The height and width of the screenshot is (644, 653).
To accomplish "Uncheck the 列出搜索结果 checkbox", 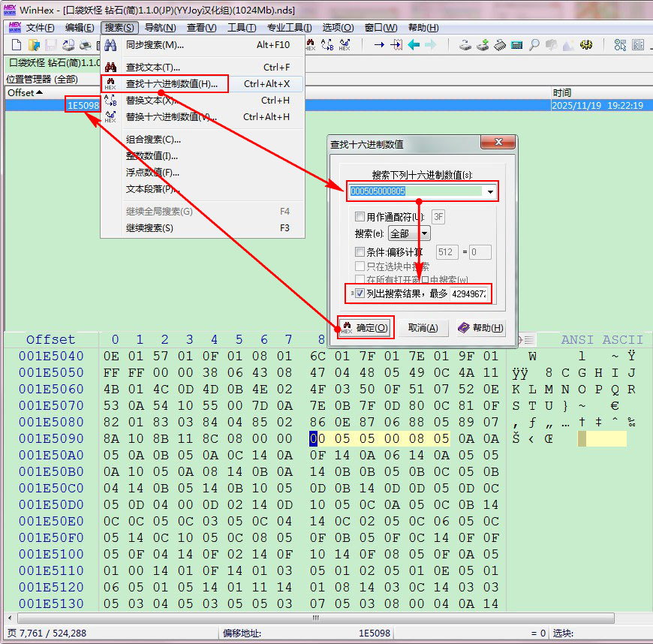I will click(361, 293).
